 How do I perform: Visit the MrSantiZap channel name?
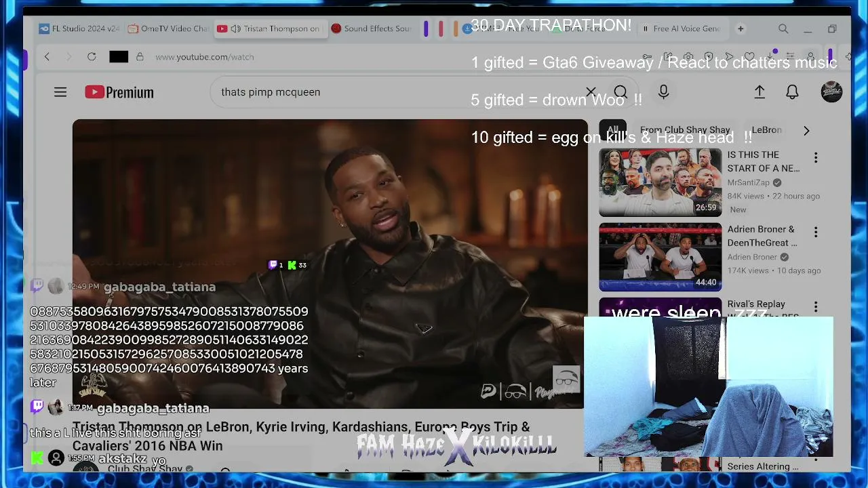coord(749,182)
